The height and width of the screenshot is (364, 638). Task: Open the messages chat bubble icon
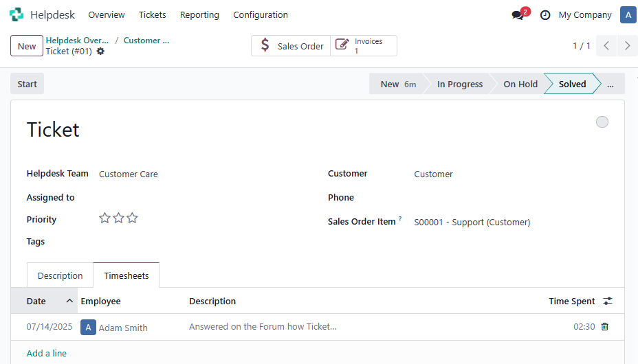point(518,15)
